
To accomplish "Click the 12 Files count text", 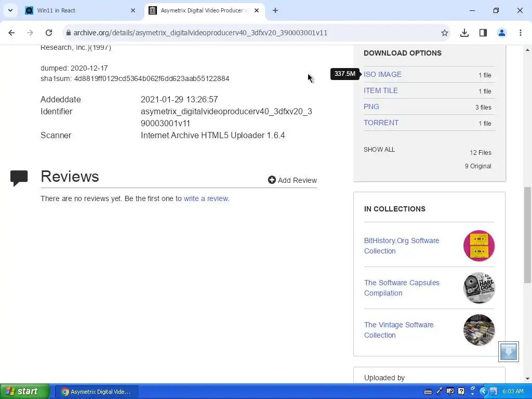I will 481,153.
